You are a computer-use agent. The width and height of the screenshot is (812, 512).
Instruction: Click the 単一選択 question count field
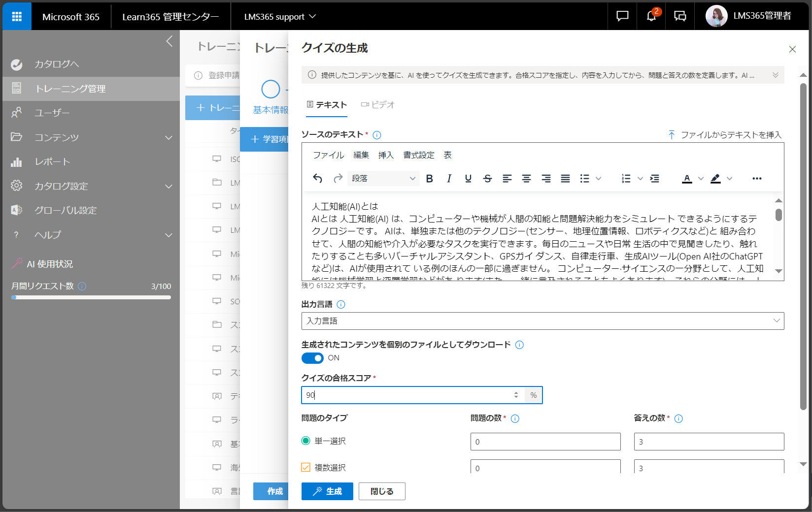(x=545, y=442)
